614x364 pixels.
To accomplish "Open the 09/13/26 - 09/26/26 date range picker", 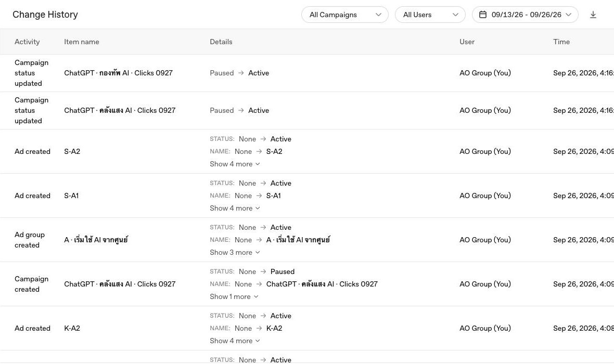I will tap(525, 15).
